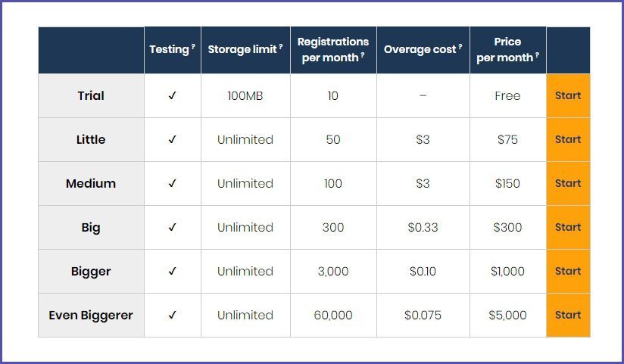Start the free Trial plan

point(568,95)
